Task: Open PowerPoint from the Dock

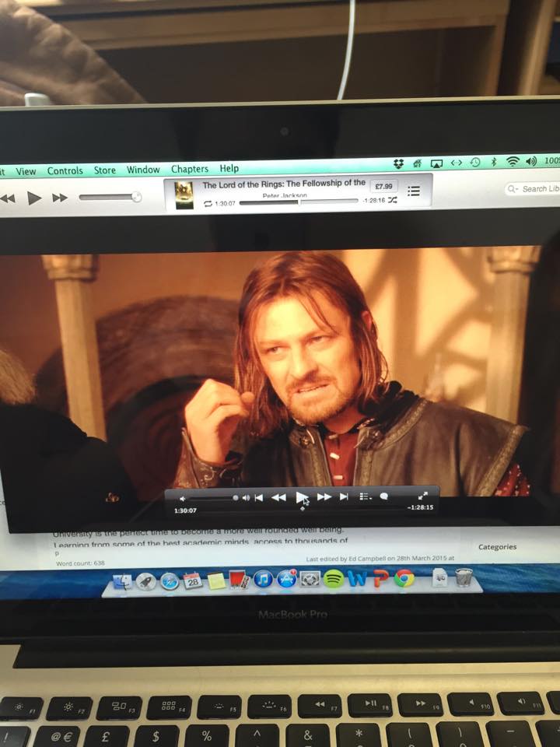Action: [381, 579]
